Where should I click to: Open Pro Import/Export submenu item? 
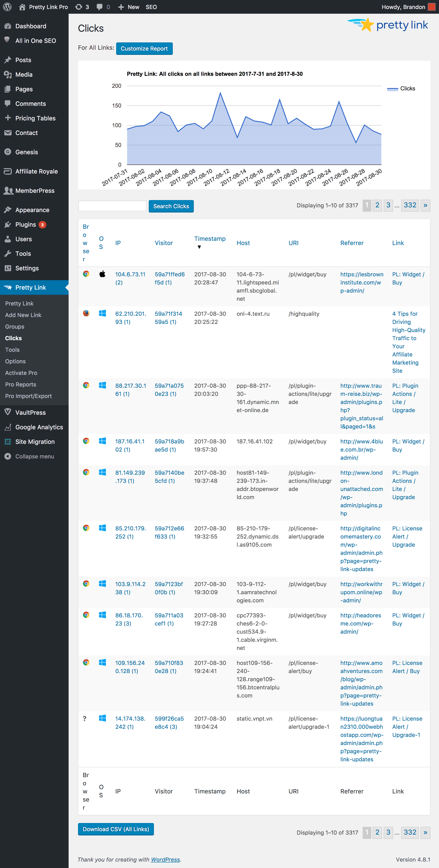pos(28,396)
